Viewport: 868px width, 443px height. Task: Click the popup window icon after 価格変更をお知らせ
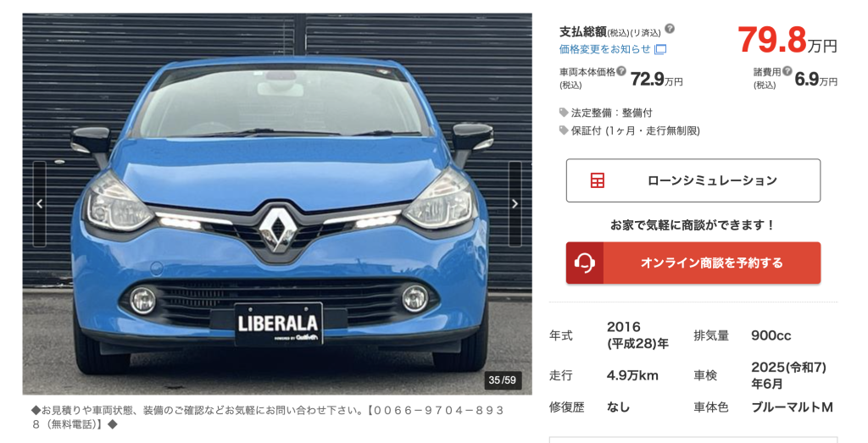pyautogui.click(x=660, y=49)
